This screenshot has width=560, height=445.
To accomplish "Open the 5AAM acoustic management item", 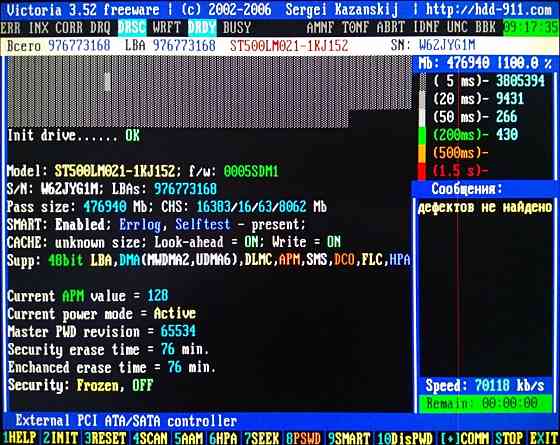I will (188, 438).
